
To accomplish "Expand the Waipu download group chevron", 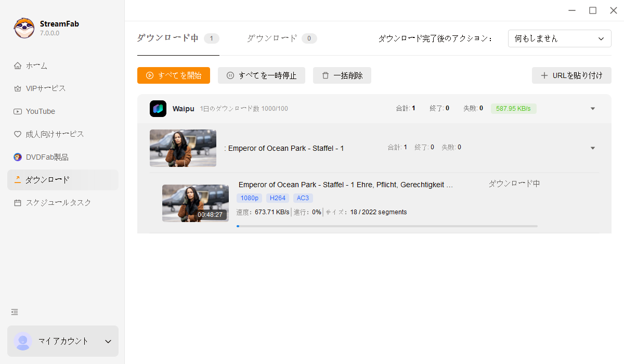I will [592, 108].
